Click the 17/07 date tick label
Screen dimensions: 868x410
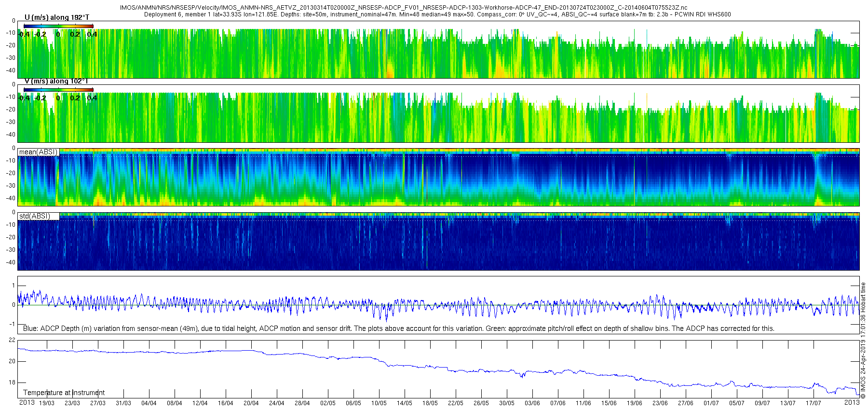[814, 403]
